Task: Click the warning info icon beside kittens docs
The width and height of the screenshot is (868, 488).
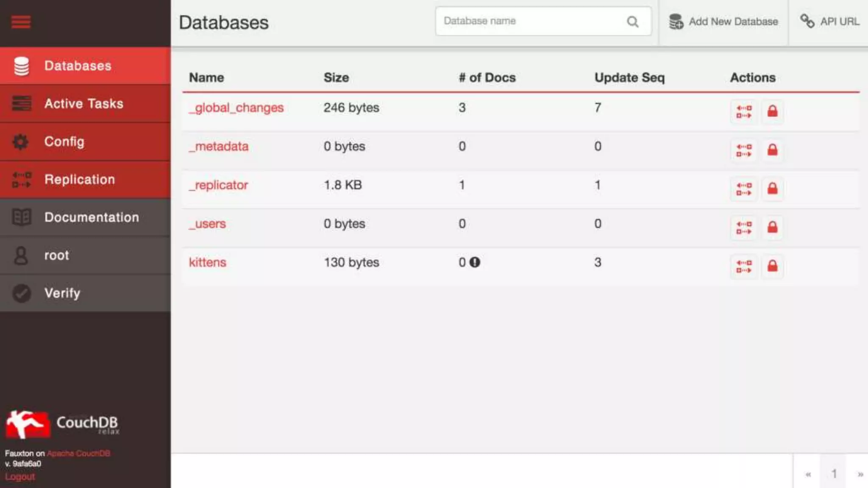Action: click(475, 262)
